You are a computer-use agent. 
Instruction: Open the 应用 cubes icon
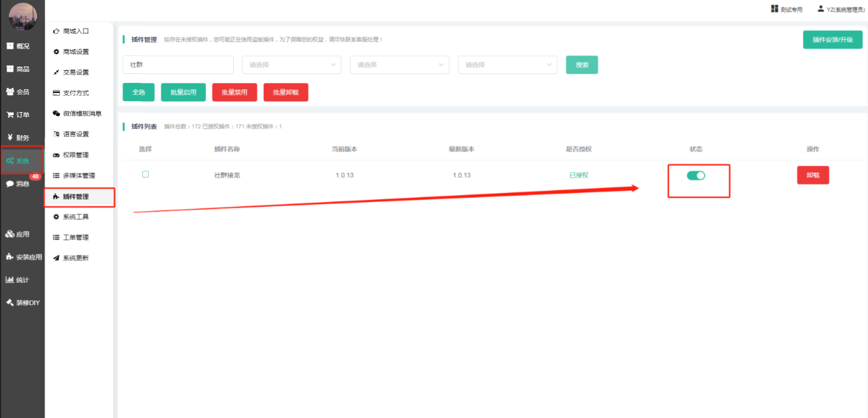click(x=10, y=234)
